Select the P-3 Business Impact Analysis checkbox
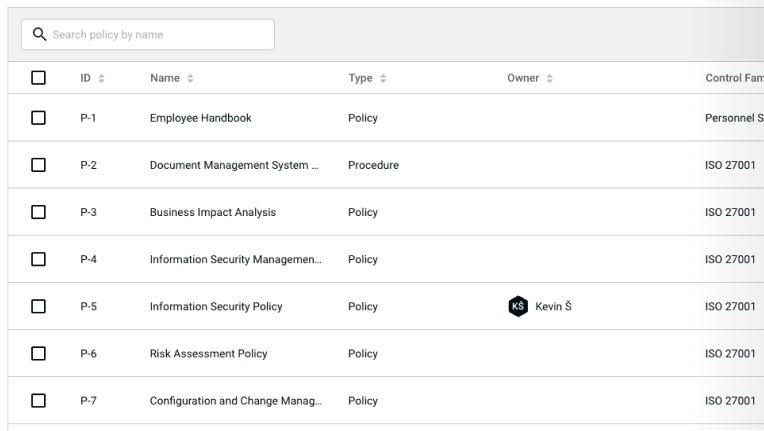 click(x=39, y=212)
